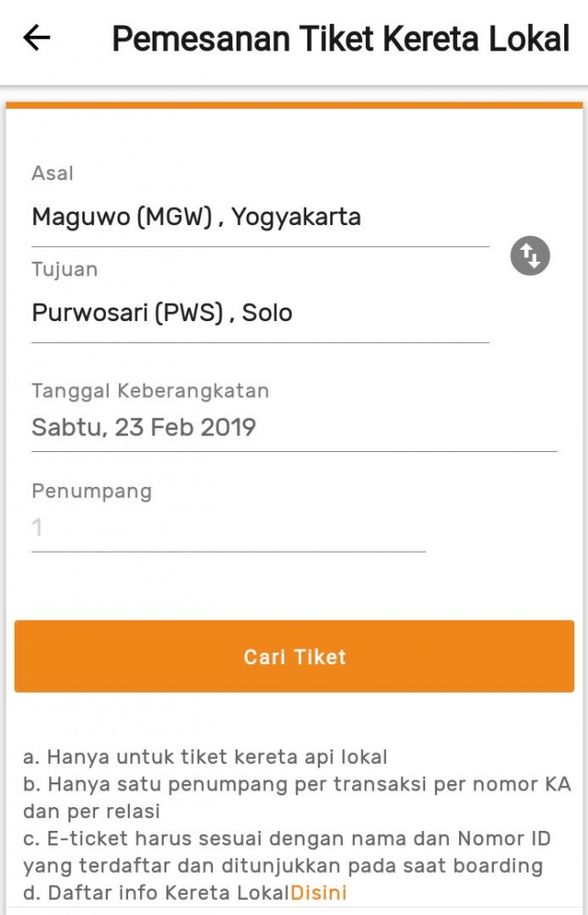The height and width of the screenshot is (915, 588).
Task: Click the arrows to reverse origin and destination
Action: coord(529,256)
